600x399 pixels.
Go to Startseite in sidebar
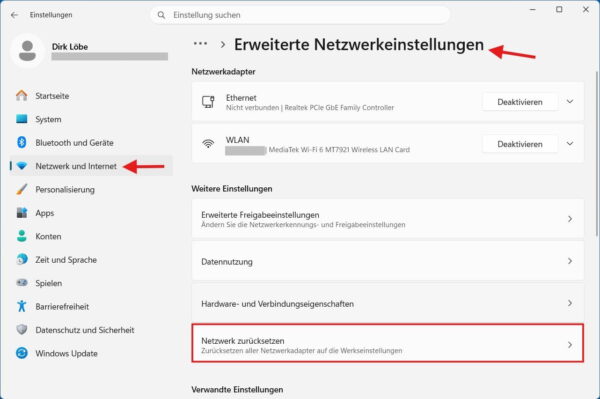tap(91, 96)
